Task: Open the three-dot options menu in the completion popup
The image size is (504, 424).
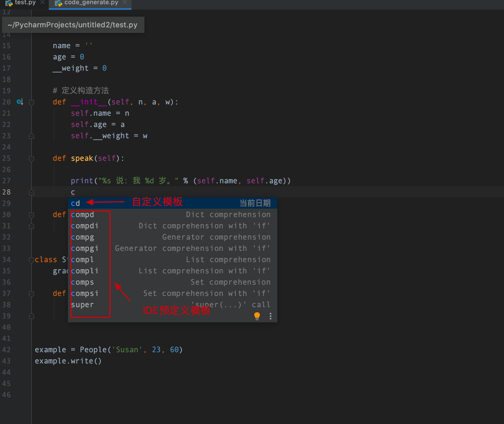Action: coord(271,316)
